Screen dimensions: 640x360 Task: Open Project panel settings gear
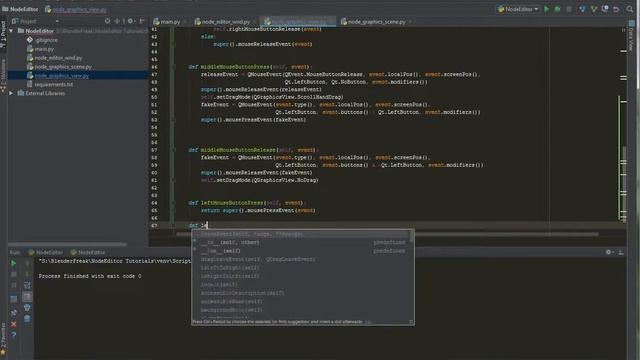coord(131,21)
